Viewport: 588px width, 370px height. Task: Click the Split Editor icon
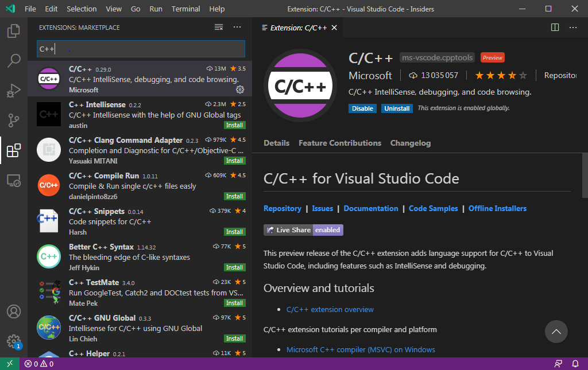coord(555,27)
